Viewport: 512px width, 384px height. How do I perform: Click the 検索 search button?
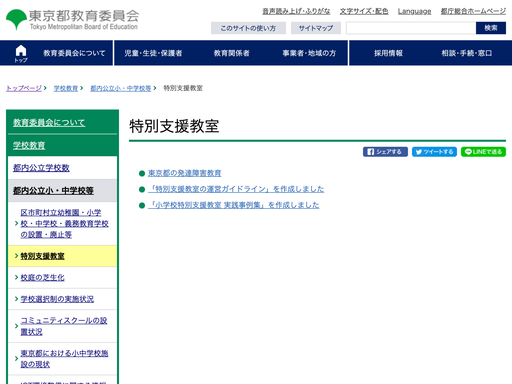491,28
